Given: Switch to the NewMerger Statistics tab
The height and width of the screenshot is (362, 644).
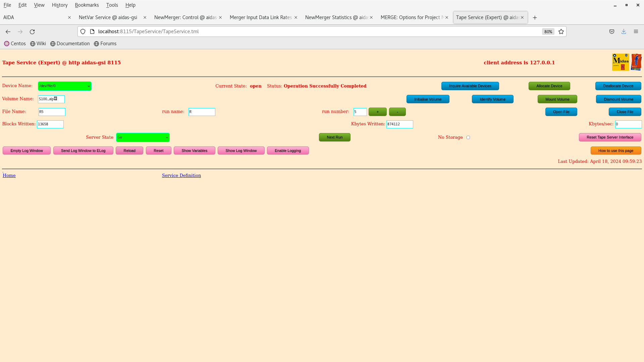Looking at the screenshot, I should tap(336, 17).
